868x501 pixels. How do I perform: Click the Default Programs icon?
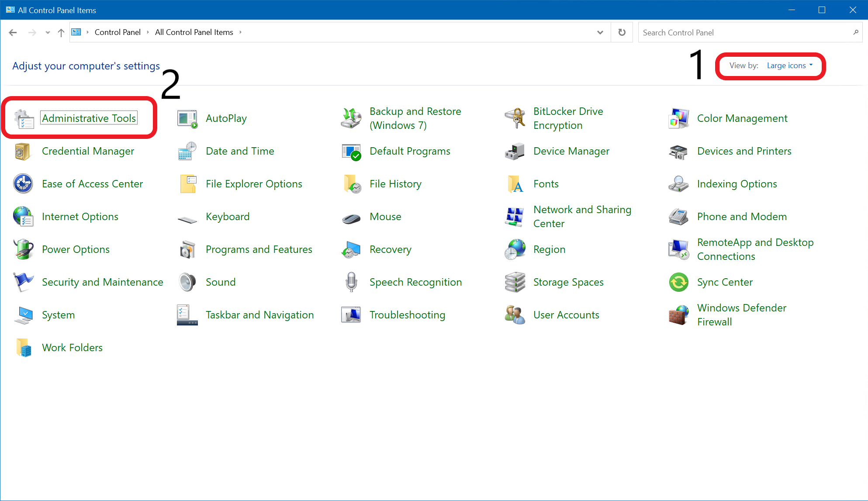351,152
